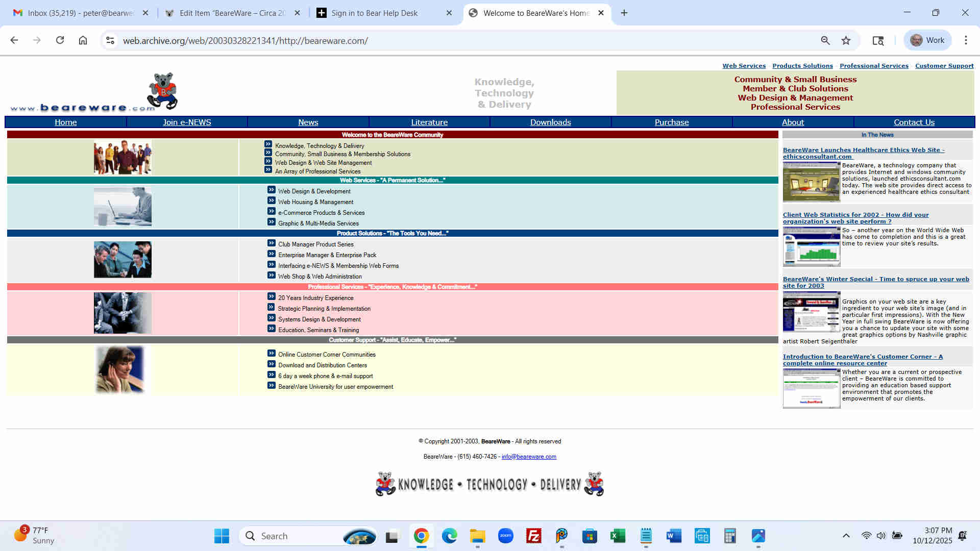Click the Graphic & Multi-Media Services text
The width and height of the screenshot is (980, 551).
click(318, 223)
